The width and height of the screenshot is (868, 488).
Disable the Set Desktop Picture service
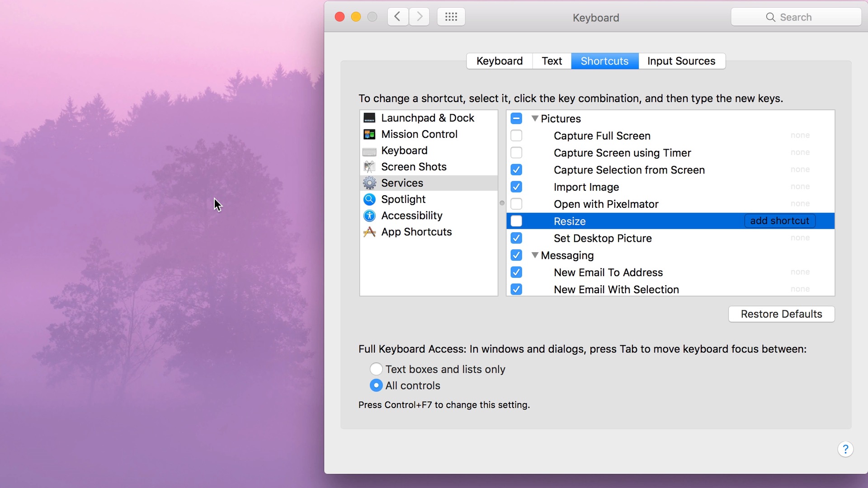tap(516, 238)
